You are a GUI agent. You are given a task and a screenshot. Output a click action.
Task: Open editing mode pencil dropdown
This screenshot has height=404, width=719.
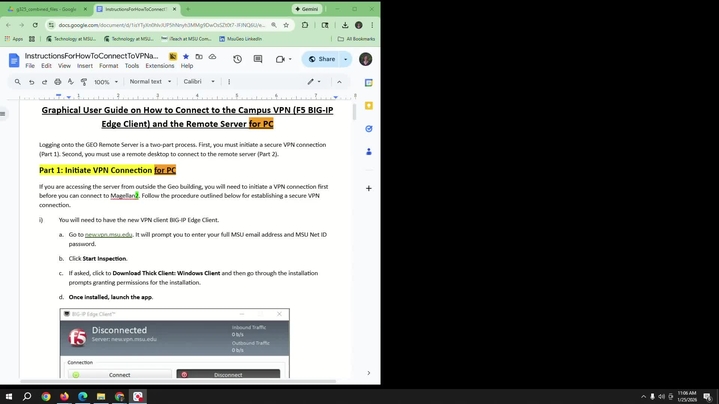(x=314, y=82)
